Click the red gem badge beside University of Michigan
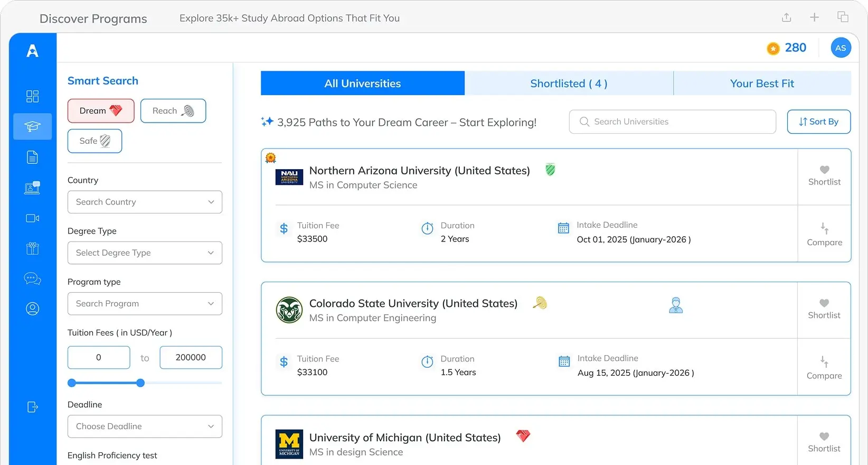This screenshot has height=465, width=868. 523,436
